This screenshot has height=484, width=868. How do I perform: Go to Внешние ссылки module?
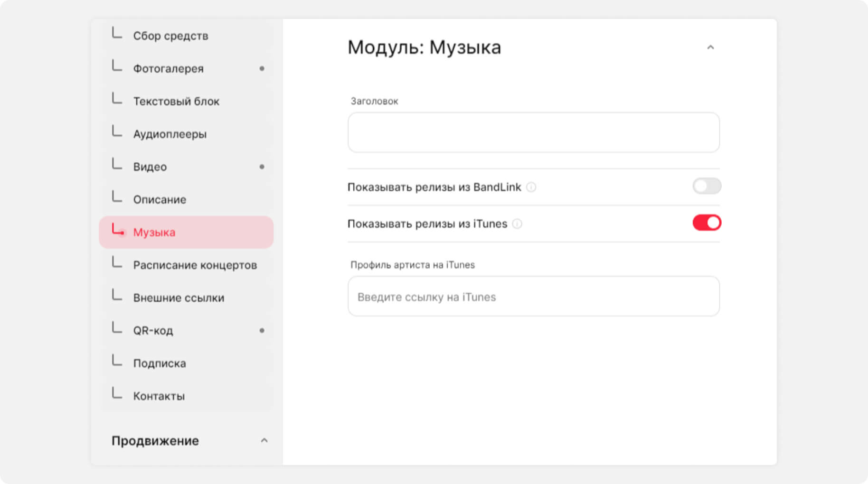[179, 298]
